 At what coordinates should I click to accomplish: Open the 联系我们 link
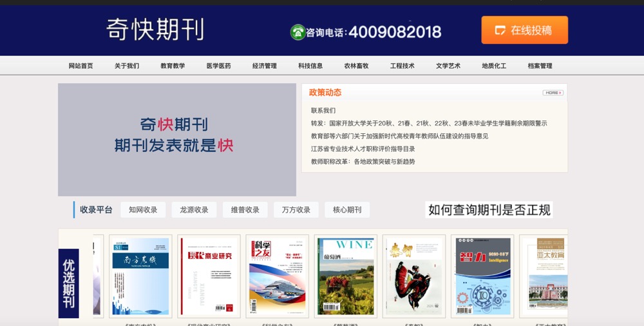coord(323,111)
